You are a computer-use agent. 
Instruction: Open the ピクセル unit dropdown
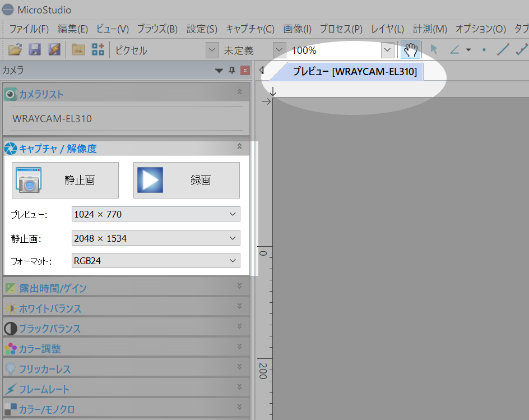point(212,50)
